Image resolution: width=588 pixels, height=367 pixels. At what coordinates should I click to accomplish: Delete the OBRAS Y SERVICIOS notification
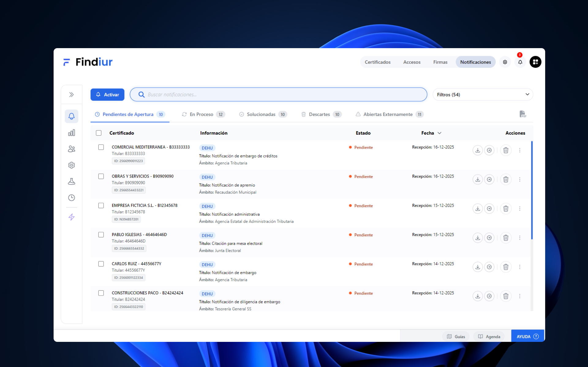(x=506, y=179)
